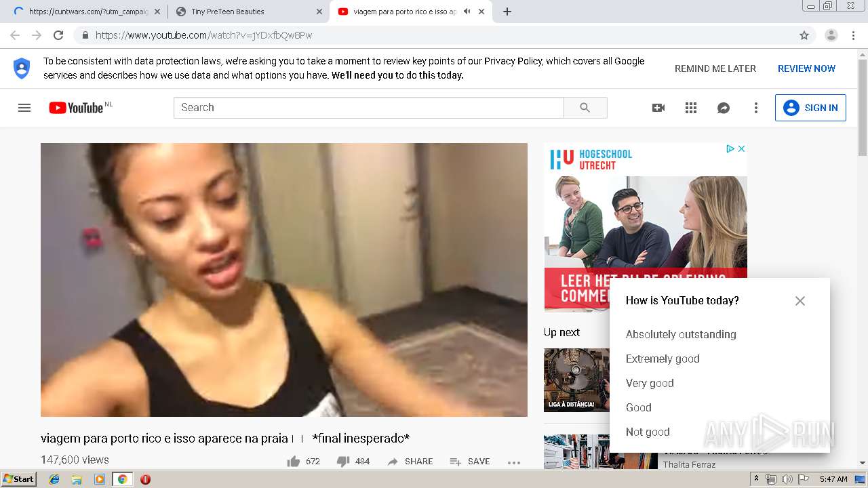Open Windows Media Player on taskbar
The image size is (868, 488).
click(100, 479)
